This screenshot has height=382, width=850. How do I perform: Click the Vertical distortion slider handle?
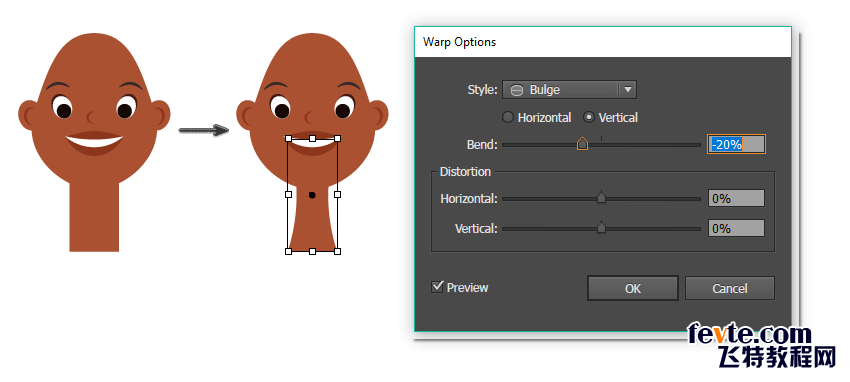pos(601,228)
